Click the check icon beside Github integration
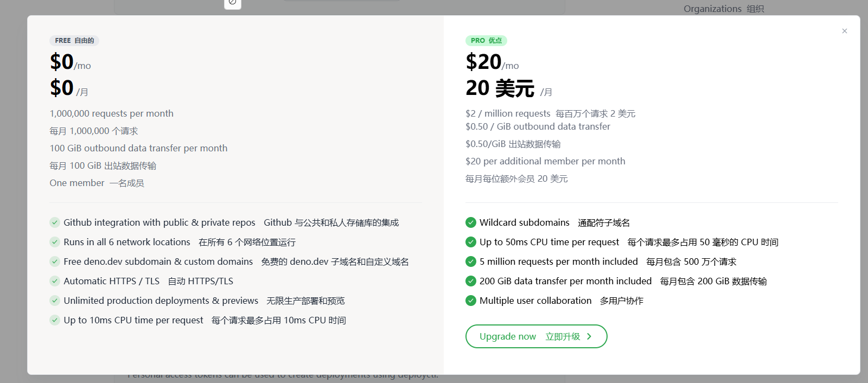The image size is (868, 383). point(55,222)
